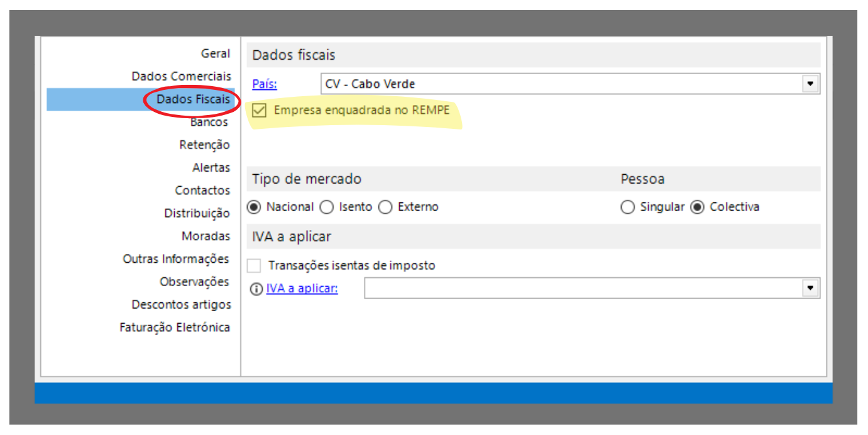This screenshot has height=435, width=868.
Task: Click the CV - Cabo Verde country field
Action: click(559, 84)
